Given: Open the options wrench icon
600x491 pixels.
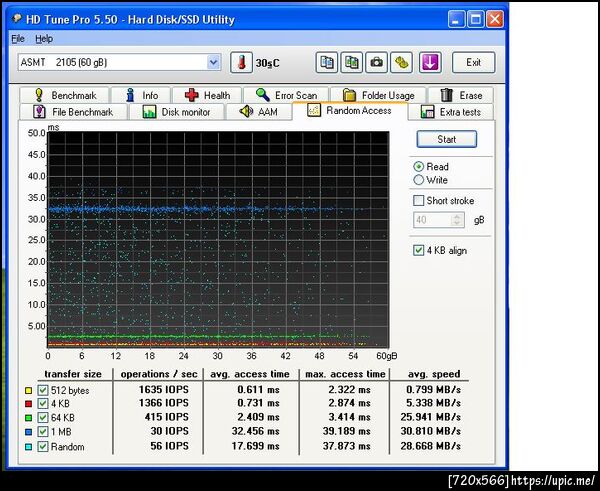Looking at the screenshot, I should pos(401,62).
